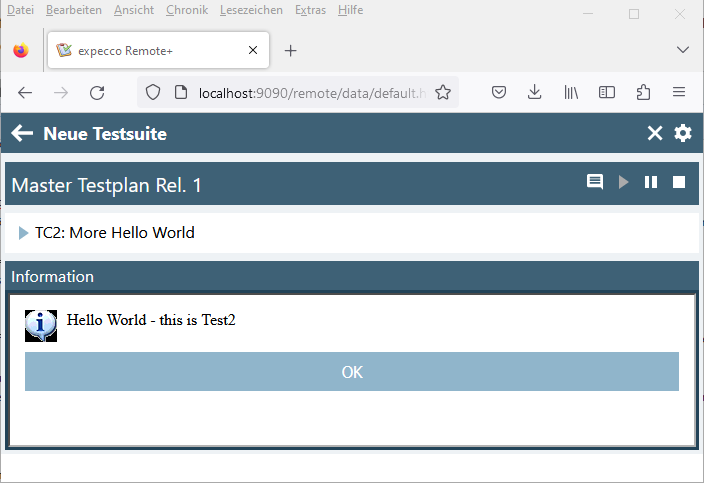704x483 pixels.
Task: Open the Firefox hamburger application menu
Action: pyautogui.click(x=679, y=92)
